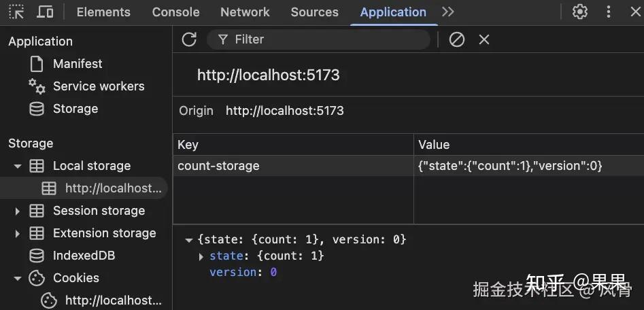Click the inspect element picker icon
The image size is (644, 310).
[x=16, y=12]
